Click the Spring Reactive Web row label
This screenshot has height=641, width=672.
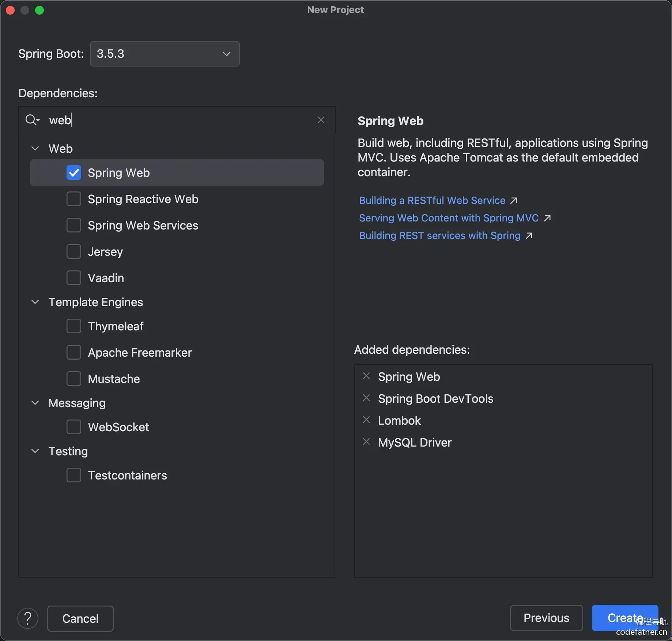click(x=143, y=199)
